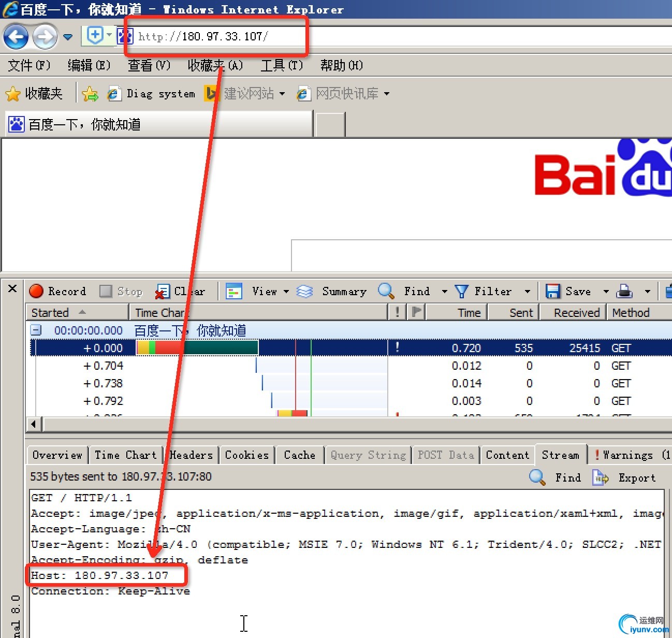
Task: Open the print dropdown arrow
Action: (647, 292)
